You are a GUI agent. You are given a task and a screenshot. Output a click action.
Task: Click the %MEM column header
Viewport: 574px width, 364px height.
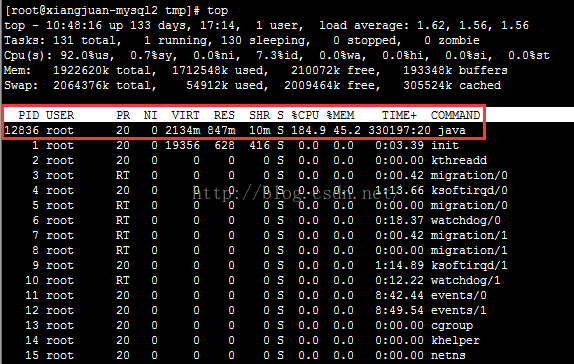click(x=340, y=115)
